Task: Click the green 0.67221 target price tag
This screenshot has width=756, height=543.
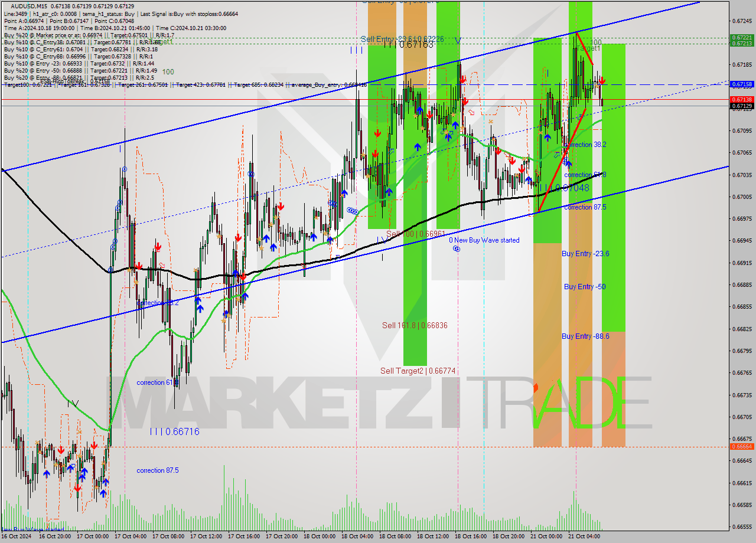Action: [x=741, y=38]
